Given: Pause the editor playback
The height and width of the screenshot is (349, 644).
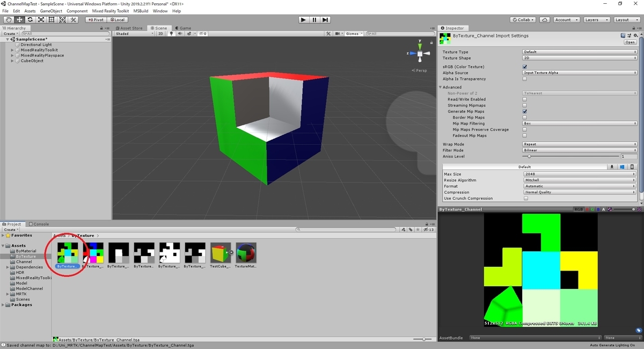Looking at the screenshot, I should [314, 20].
